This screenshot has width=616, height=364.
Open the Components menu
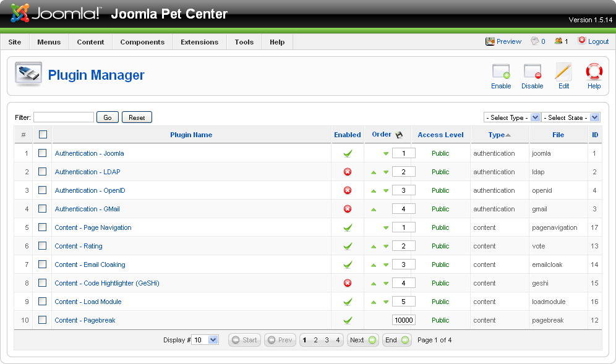(x=142, y=42)
